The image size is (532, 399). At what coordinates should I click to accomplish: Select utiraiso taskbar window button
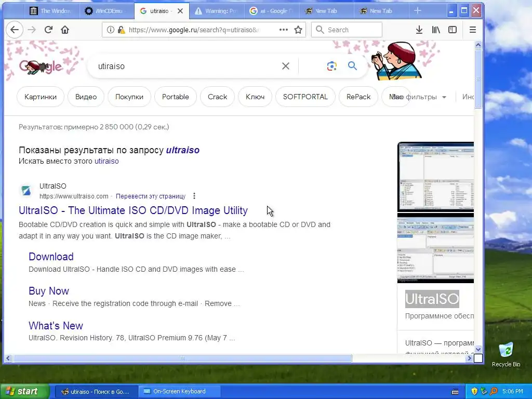point(96,392)
